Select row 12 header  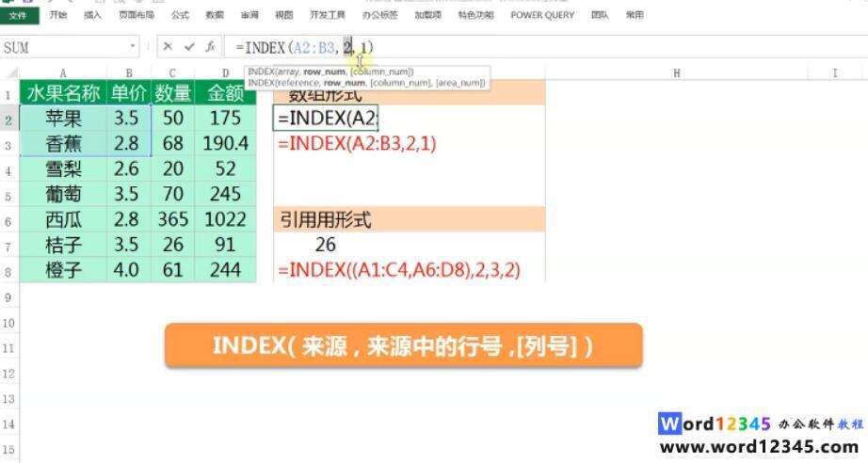(x=8, y=374)
